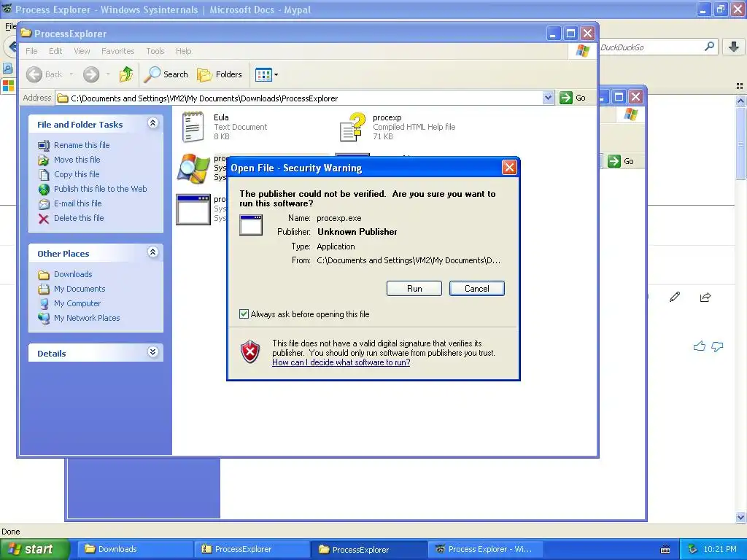Click the Go button in ProcessExplorer window
This screenshot has width=747, height=560.
(x=573, y=98)
